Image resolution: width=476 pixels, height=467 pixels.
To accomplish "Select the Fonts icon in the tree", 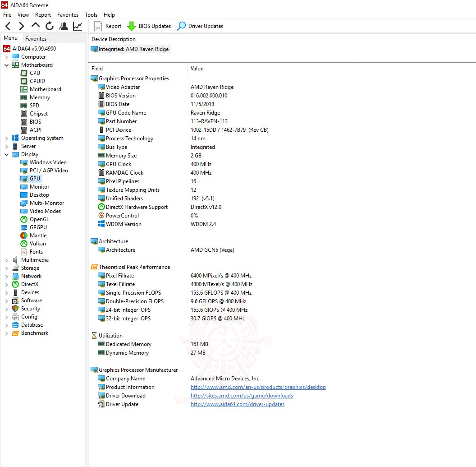I will tap(24, 252).
